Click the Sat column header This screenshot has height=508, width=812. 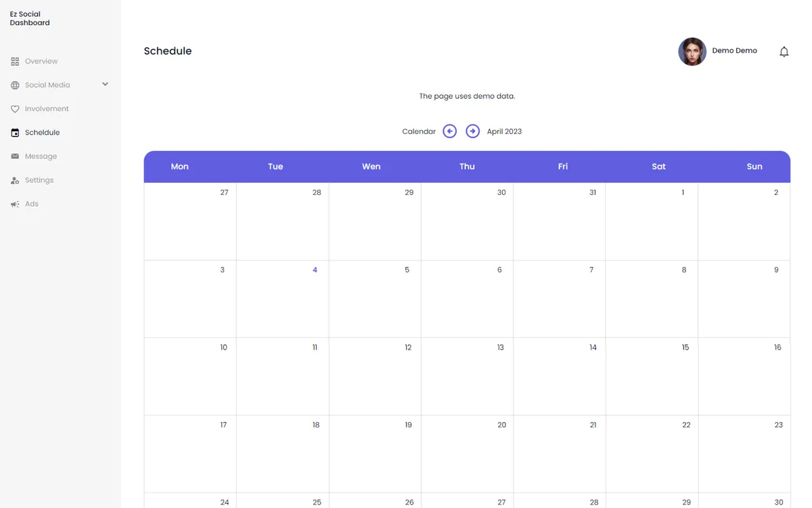click(658, 167)
